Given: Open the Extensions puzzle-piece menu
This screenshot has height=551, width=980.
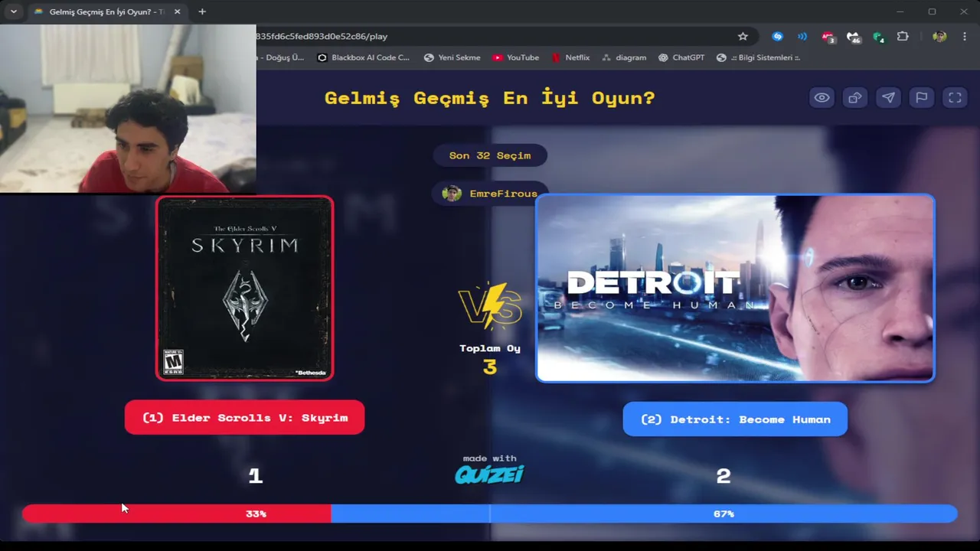Looking at the screenshot, I should [x=903, y=36].
